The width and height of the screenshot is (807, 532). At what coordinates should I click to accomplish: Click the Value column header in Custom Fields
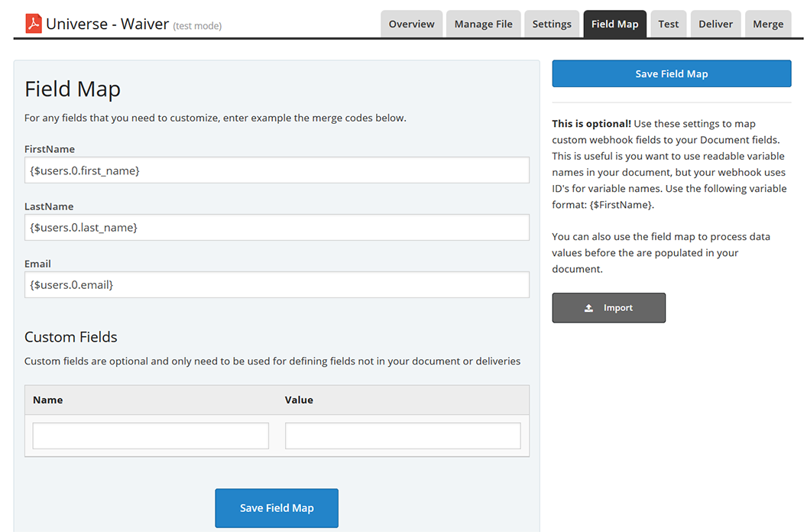(299, 400)
